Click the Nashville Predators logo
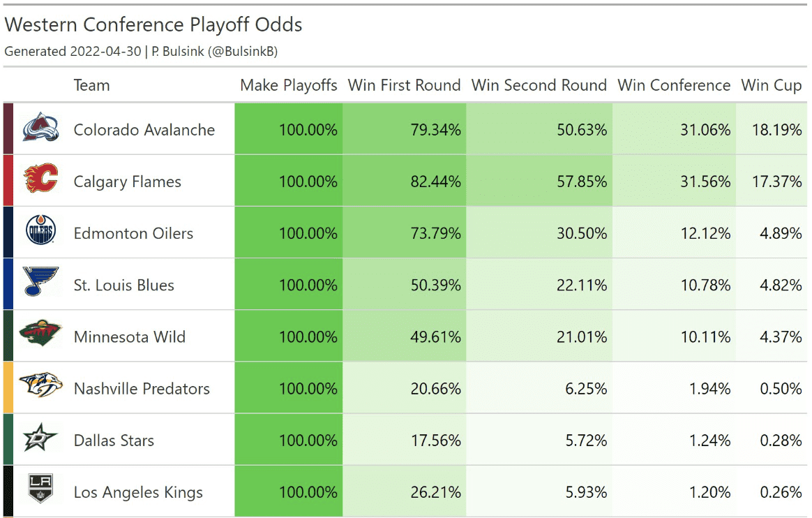The width and height of the screenshot is (812, 518). pos(40,387)
